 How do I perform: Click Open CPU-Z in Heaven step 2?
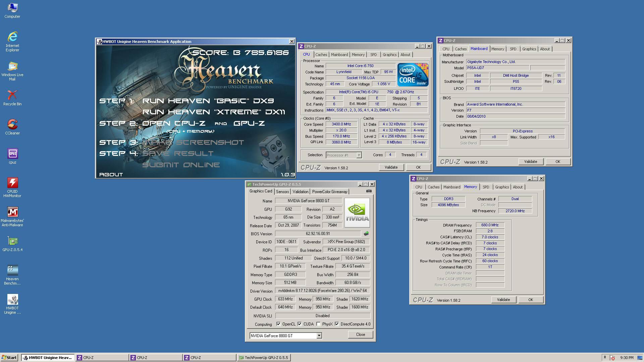(x=174, y=123)
